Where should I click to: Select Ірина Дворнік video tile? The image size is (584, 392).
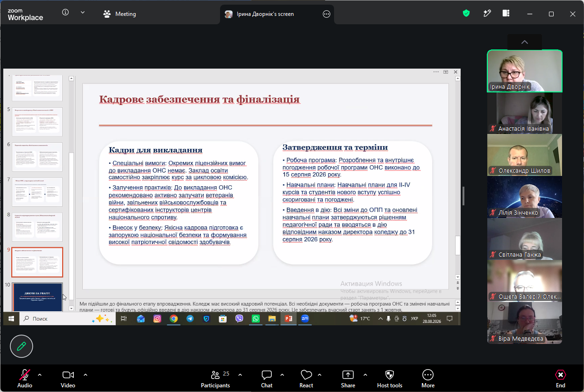coord(525,71)
